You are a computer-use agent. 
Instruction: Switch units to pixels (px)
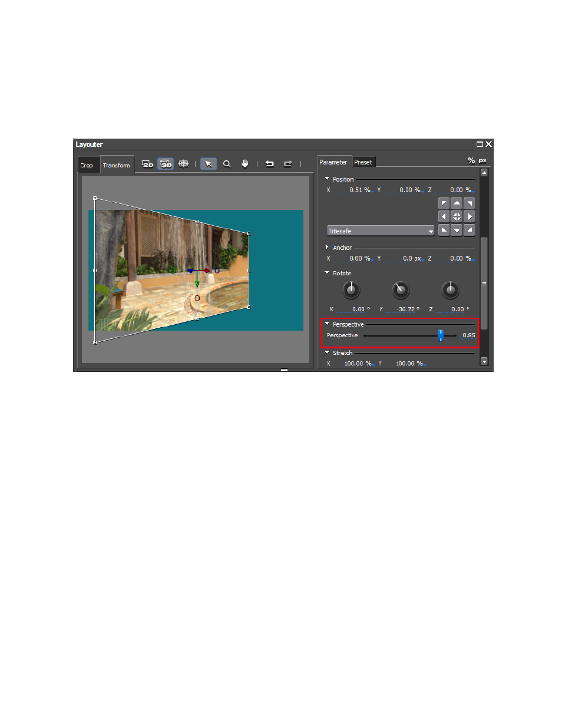(482, 160)
